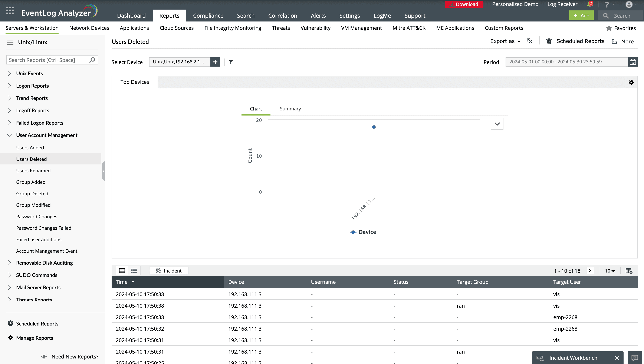Expand the Logon Reports tree node
The height and width of the screenshot is (364, 644).
tap(10, 86)
